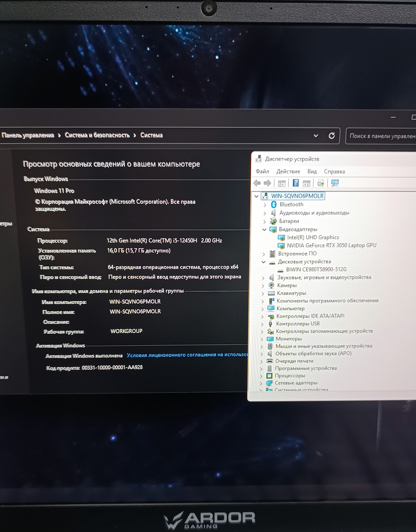Expand Объекты обработки звука (APO) category
This screenshot has width=416, height=532.
point(262,354)
